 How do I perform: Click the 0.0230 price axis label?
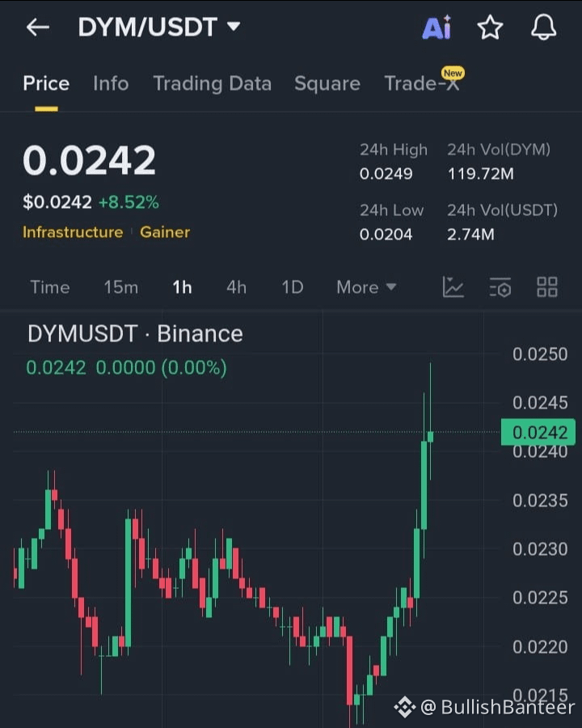(540, 549)
